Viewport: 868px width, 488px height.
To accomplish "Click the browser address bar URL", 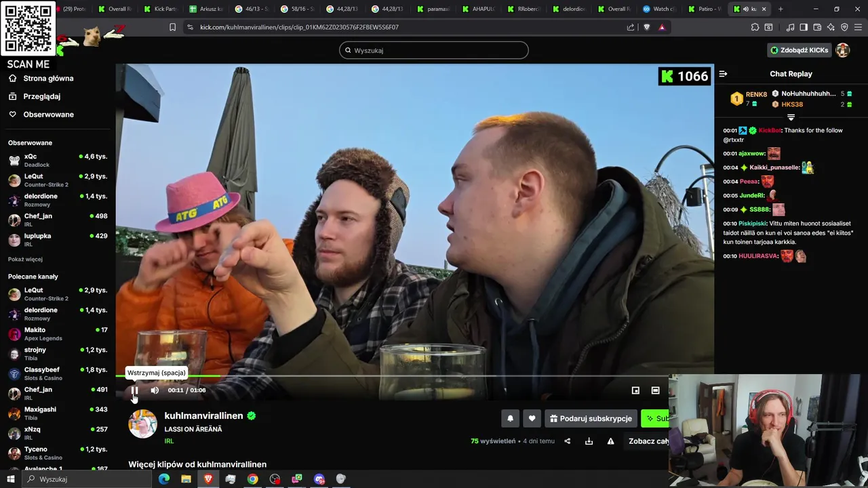I will tap(299, 27).
